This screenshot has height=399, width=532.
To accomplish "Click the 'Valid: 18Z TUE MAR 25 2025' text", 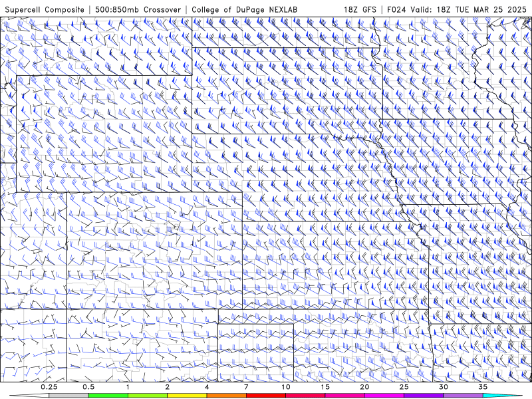I will (x=469, y=10).
